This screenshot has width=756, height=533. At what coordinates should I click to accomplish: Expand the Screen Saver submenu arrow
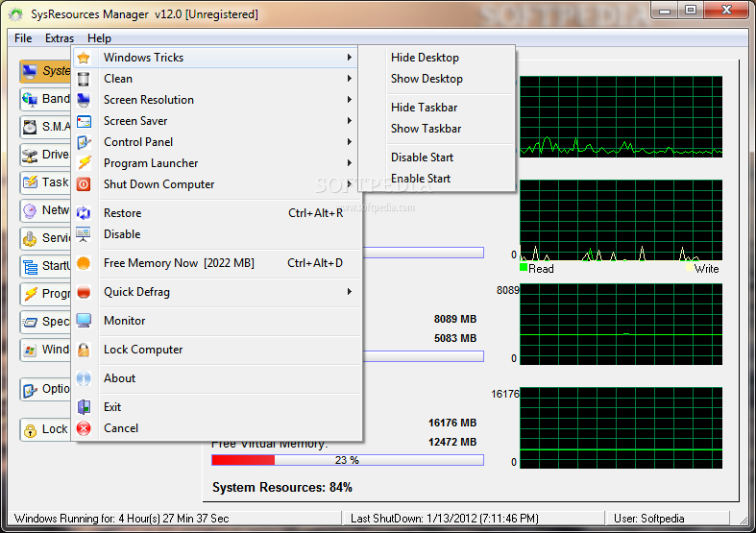click(350, 120)
